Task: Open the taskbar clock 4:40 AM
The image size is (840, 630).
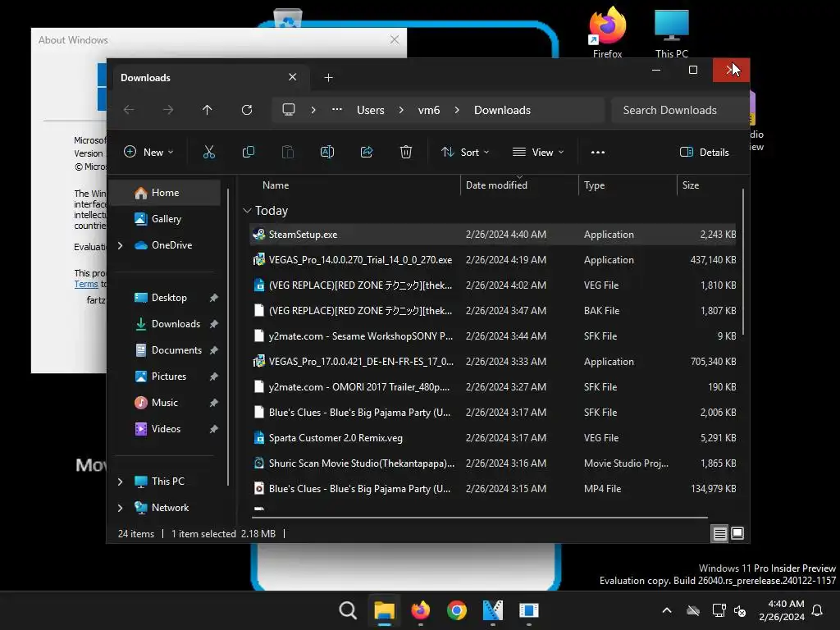Action: pyautogui.click(x=782, y=610)
